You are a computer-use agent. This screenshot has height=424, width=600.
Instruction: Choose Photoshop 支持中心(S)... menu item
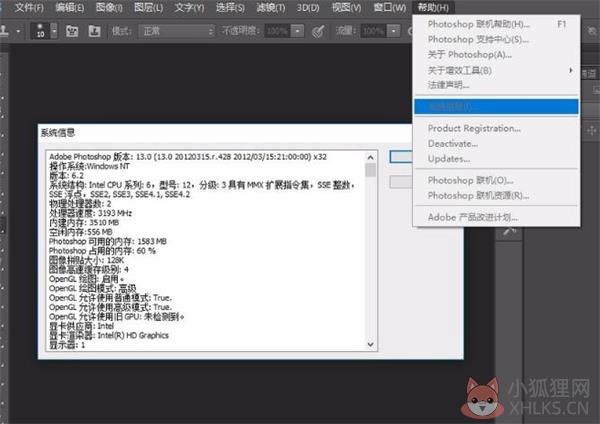click(497, 39)
